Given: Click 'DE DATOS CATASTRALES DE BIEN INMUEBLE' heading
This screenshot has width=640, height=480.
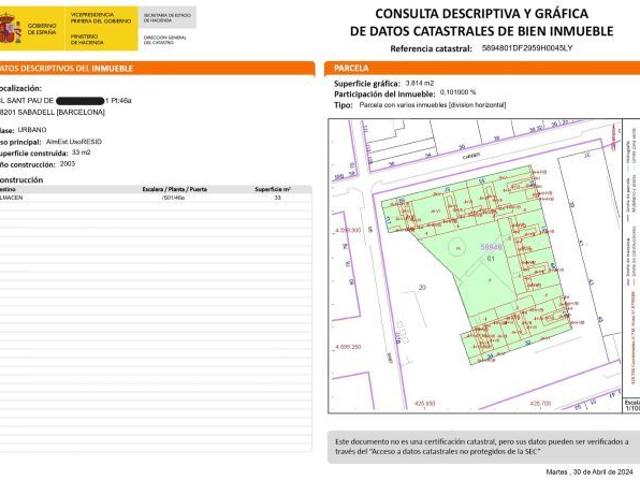Looking at the screenshot, I should [x=482, y=31].
